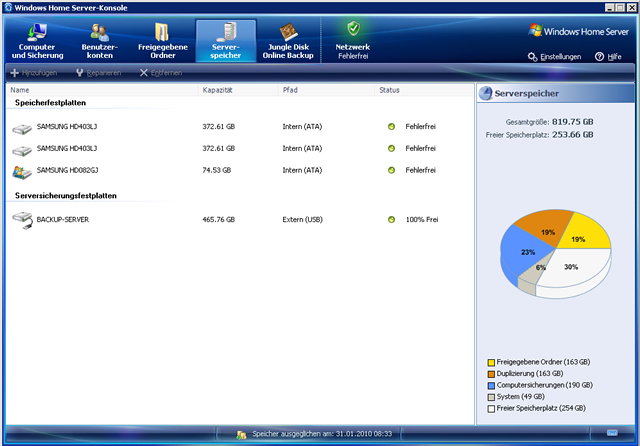Click the Einstellungen gear icon
This screenshot has height=446, width=640.
(x=532, y=57)
